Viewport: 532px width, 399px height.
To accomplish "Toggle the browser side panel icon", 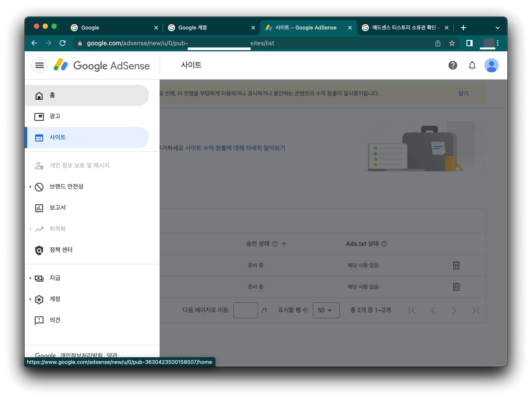I will 469,43.
